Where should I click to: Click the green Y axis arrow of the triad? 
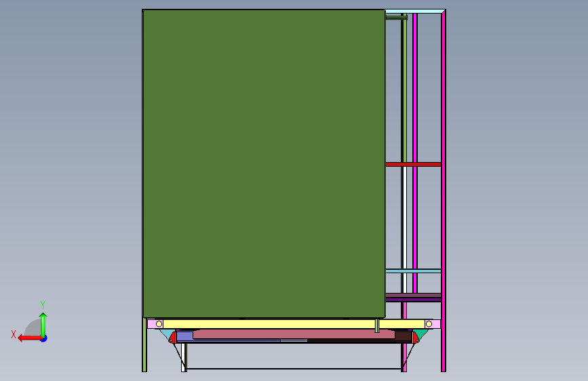tap(43, 325)
